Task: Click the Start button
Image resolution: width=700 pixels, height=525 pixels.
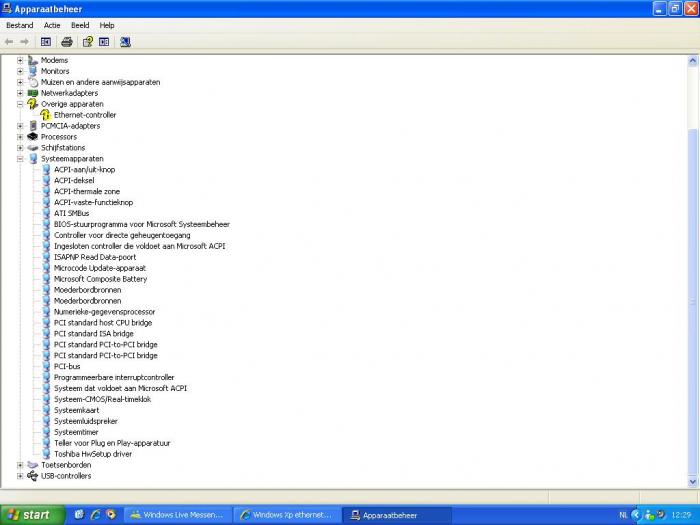Action: tap(33, 515)
